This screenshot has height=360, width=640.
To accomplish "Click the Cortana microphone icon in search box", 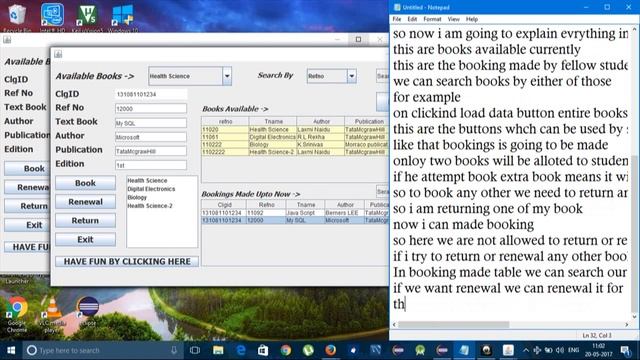I will pyautogui.click(x=174, y=350).
